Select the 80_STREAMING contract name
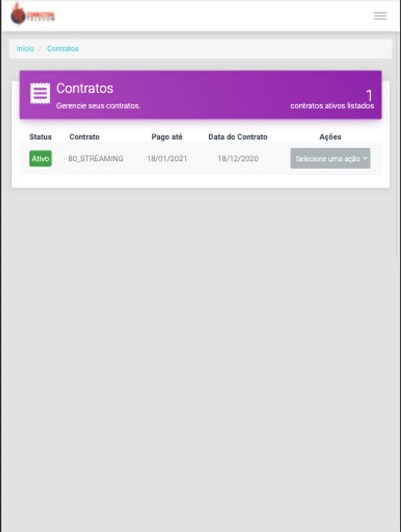401x532 pixels. click(96, 158)
